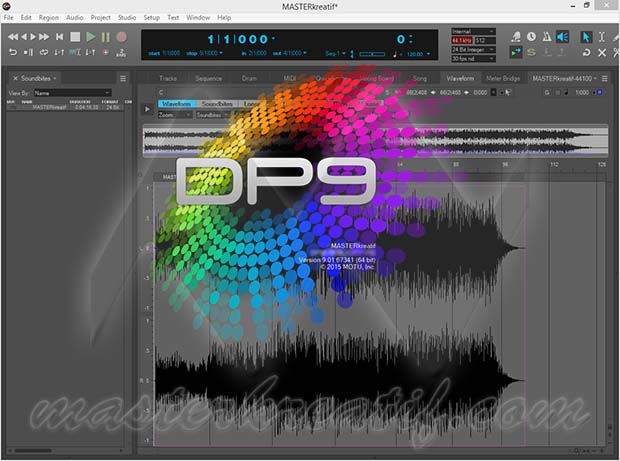Toggle the Overdub record mode icon
Screen dimensions: 620x461
tap(106, 52)
